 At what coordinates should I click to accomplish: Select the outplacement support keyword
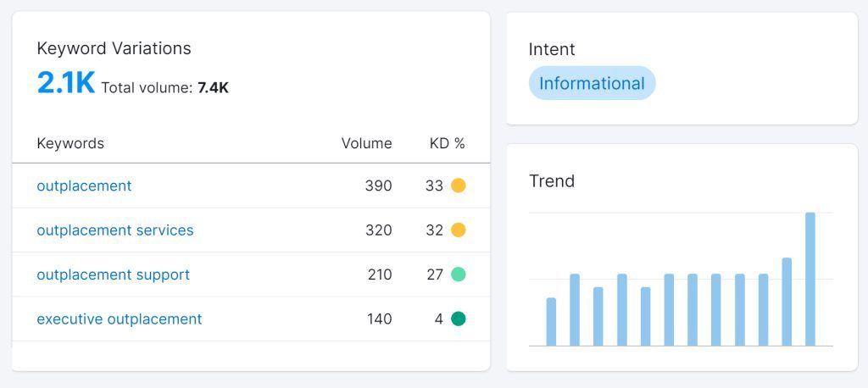tap(113, 274)
